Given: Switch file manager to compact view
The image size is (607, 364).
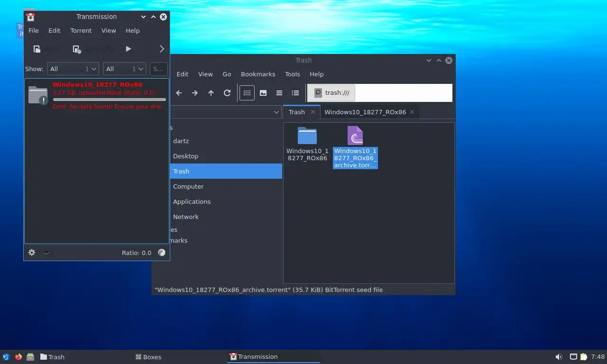Looking at the screenshot, I should tap(279, 93).
